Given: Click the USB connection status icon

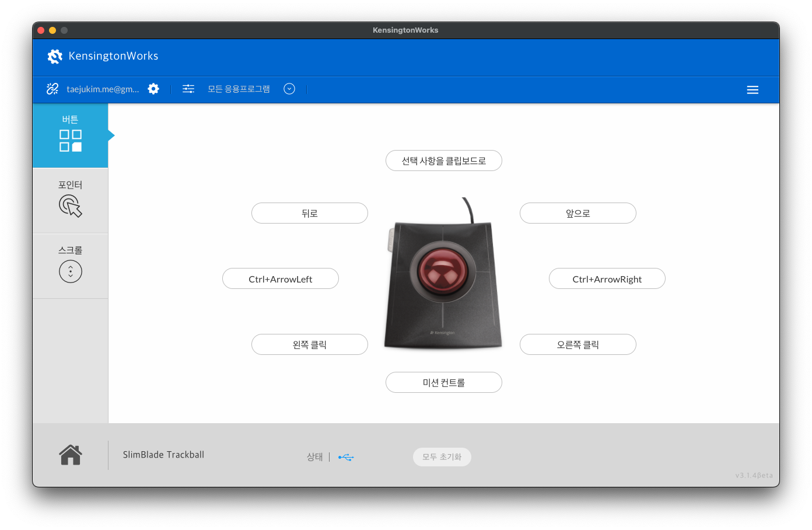Looking at the screenshot, I should point(346,457).
